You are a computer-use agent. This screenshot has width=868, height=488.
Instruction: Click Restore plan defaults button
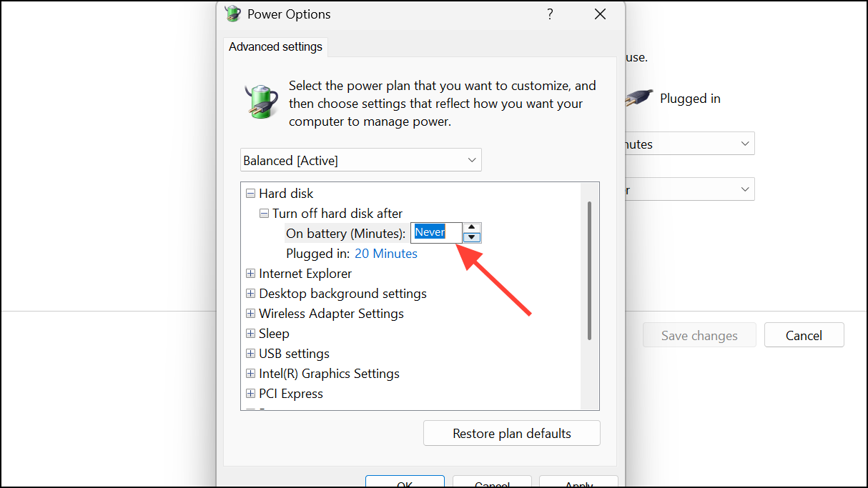pos(511,434)
